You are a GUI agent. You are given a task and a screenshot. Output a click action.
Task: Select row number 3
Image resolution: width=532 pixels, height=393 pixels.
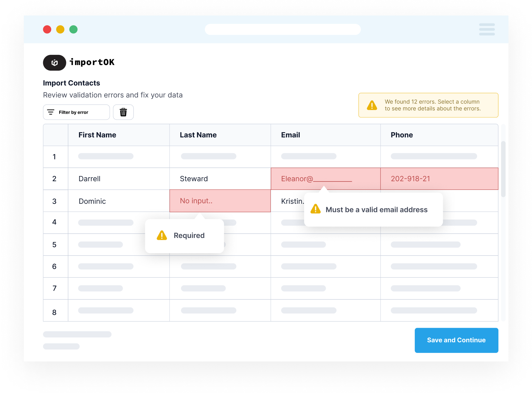coord(56,201)
